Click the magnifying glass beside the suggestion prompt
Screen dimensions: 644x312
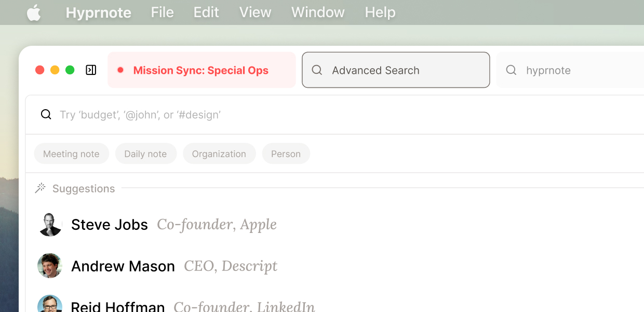tap(46, 114)
